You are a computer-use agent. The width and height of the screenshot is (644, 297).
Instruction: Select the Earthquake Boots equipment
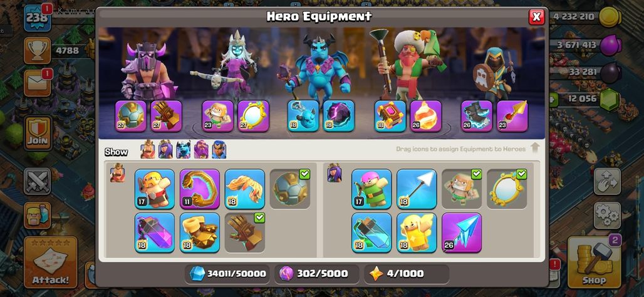point(200,232)
